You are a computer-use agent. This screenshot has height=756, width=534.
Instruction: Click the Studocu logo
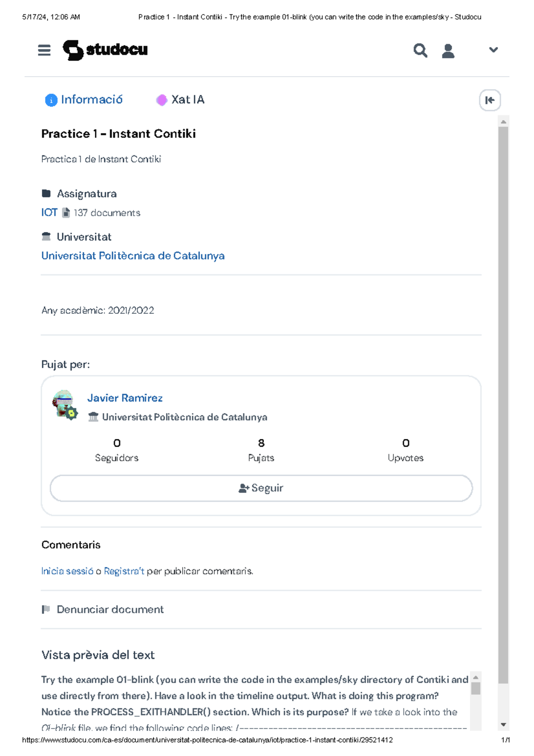click(x=105, y=50)
